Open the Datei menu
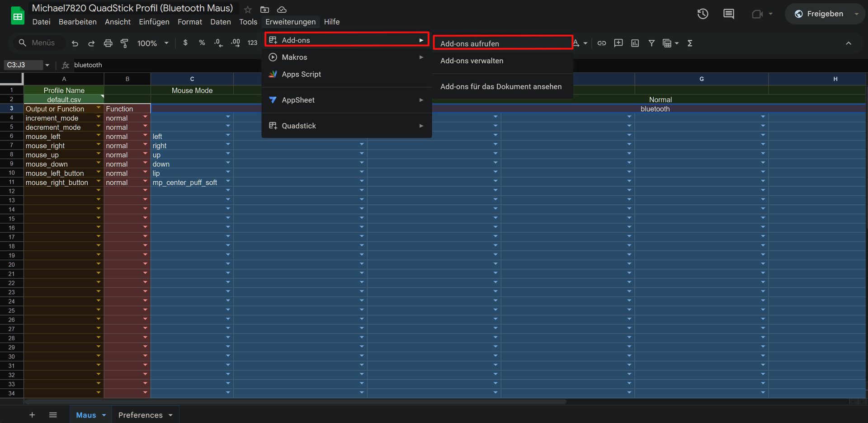Viewport: 868px width, 423px height. (41, 22)
